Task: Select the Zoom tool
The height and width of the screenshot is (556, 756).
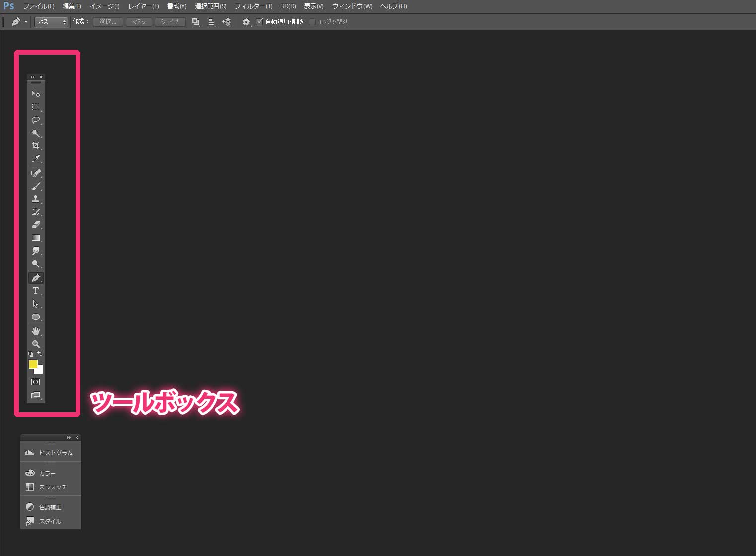Action: pos(36,344)
